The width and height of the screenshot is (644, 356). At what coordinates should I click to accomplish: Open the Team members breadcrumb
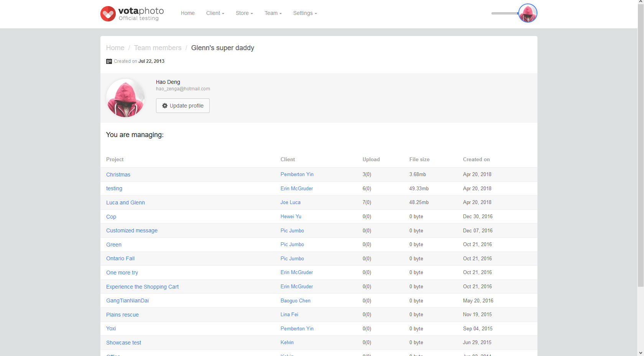click(158, 48)
